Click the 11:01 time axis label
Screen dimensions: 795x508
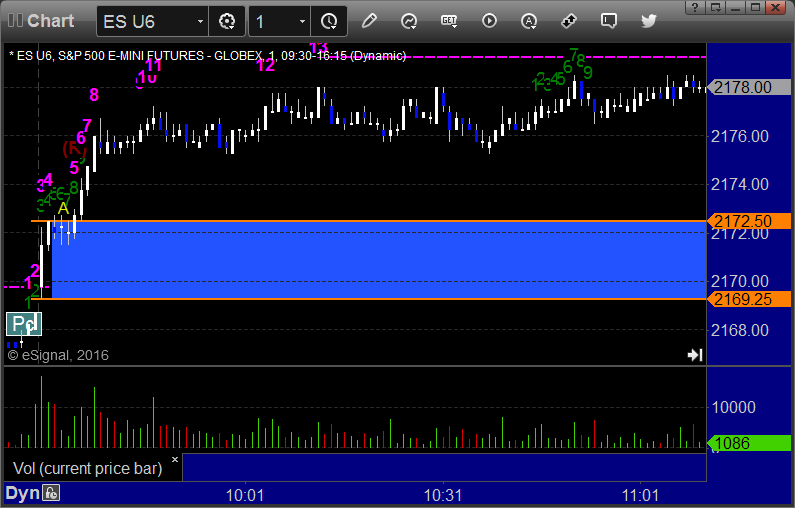click(640, 495)
